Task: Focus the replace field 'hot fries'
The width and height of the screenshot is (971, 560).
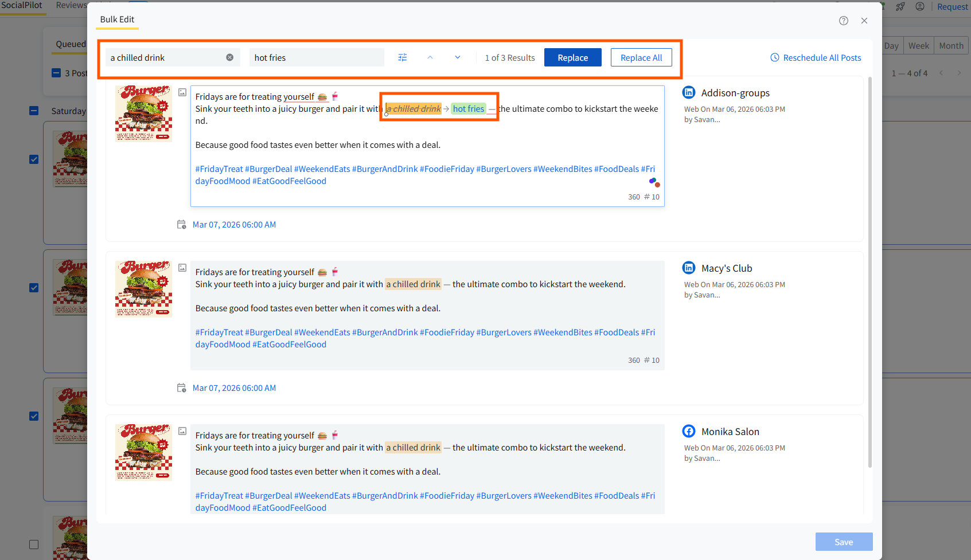Action: (x=317, y=57)
